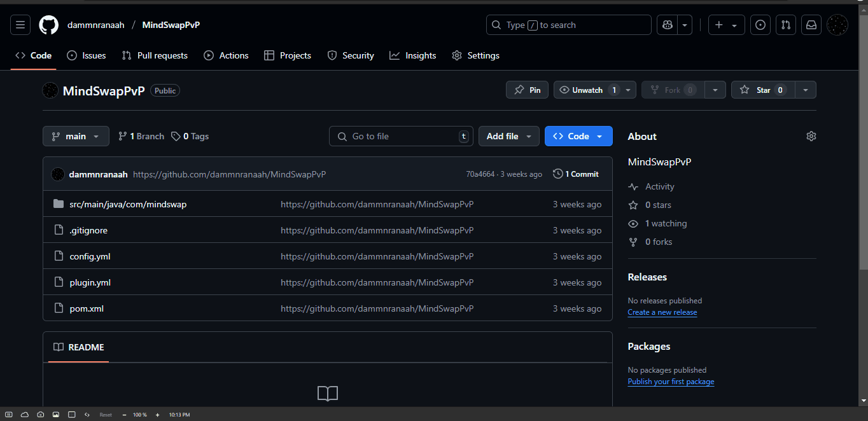Image resolution: width=868 pixels, height=421 pixels.
Task: Click the book icon in the README body
Action: tap(328, 394)
